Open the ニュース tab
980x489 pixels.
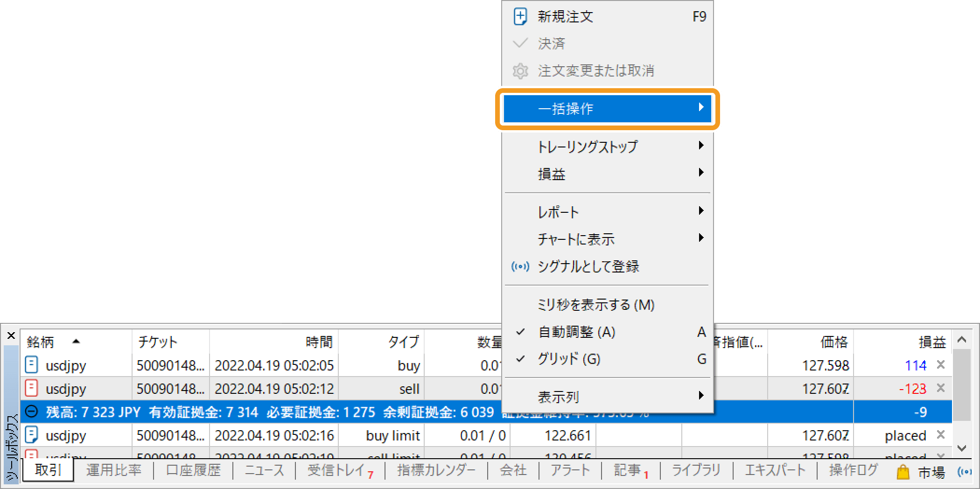click(264, 470)
